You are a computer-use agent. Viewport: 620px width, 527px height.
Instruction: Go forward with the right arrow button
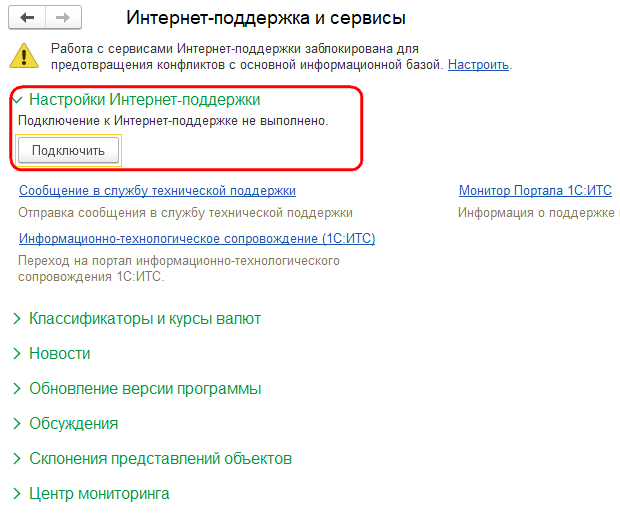point(63,17)
